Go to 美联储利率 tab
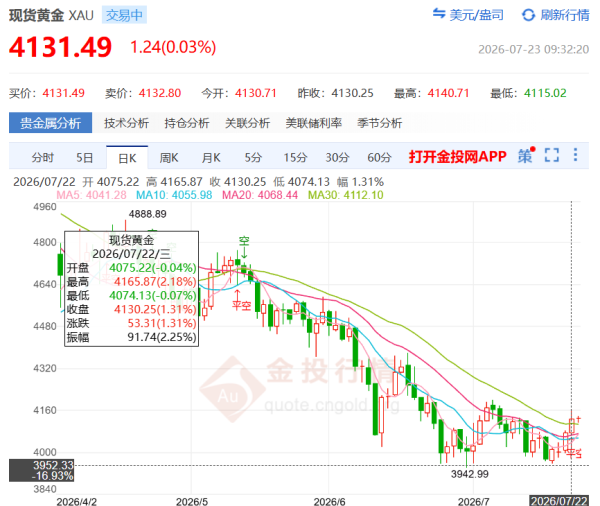Screen dimensions: 600x506 point(313,123)
